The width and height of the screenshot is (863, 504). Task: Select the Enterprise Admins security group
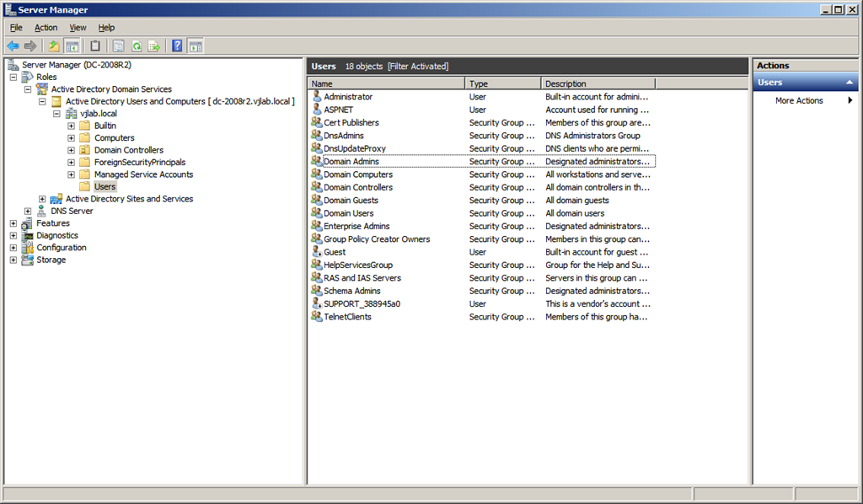[356, 226]
